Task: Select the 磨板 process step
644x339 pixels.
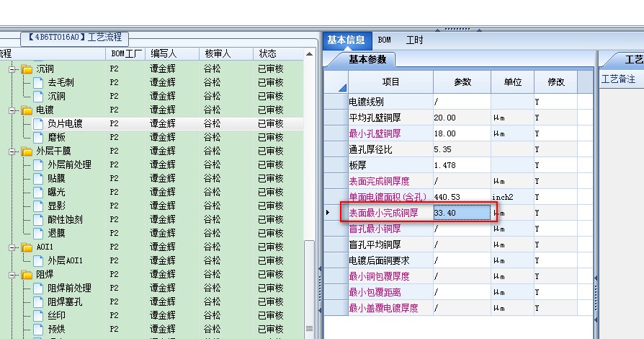Action: [x=57, y=138]
